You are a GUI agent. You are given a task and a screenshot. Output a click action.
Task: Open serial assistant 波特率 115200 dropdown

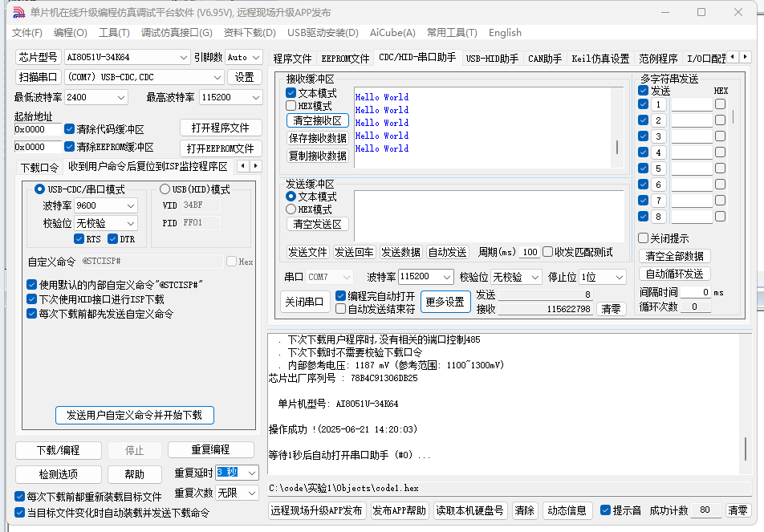point(447,277)
